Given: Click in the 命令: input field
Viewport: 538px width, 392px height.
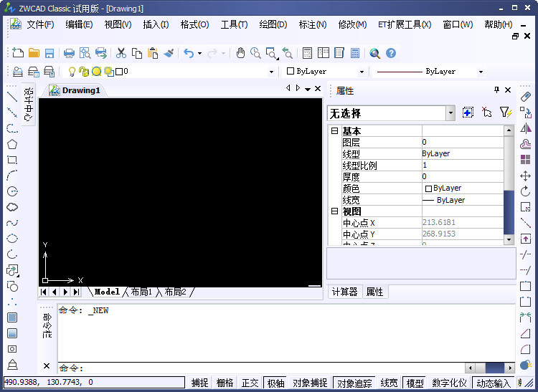Looking at the screenshot, I should pyautogui.click(x=261, y=368).
